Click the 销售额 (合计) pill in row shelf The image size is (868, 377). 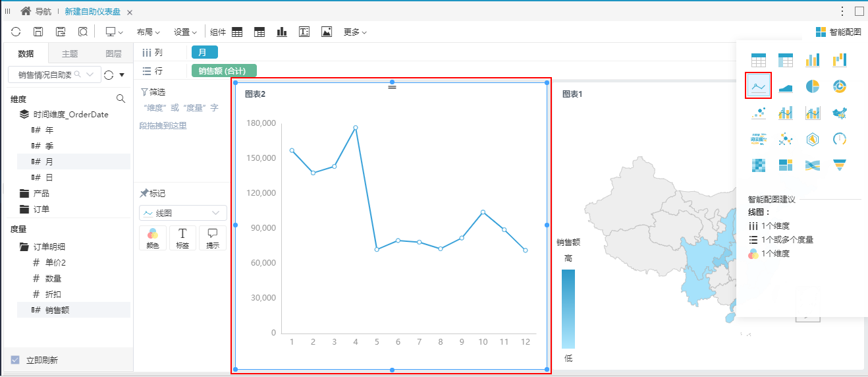(223, 71)
